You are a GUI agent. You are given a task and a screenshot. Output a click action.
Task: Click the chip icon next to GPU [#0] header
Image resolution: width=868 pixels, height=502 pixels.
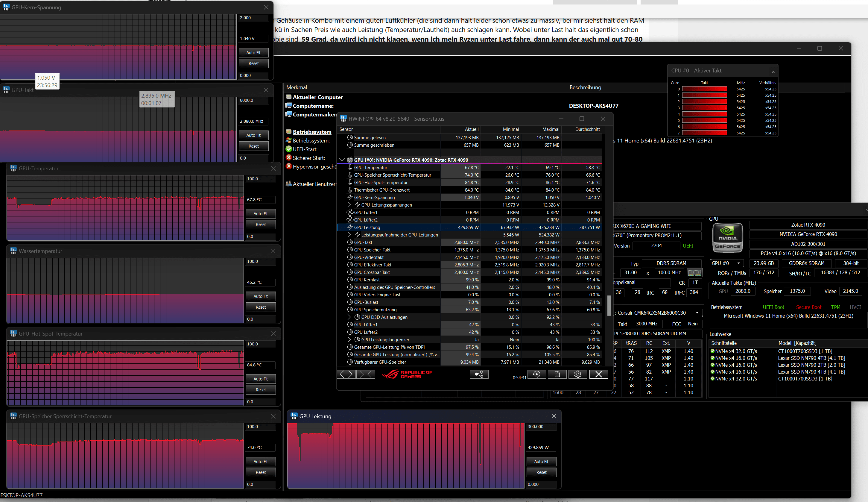tap(350, 160)
